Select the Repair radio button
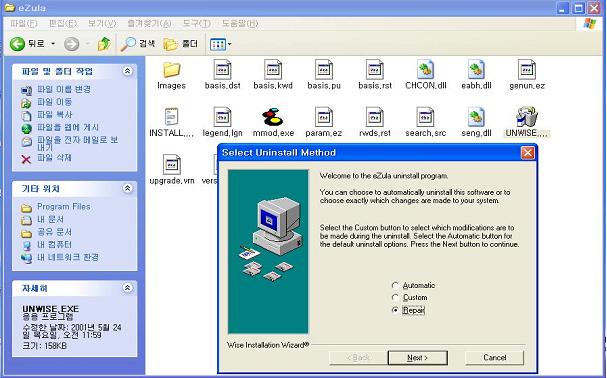607x378 pixels. [395, 310]
